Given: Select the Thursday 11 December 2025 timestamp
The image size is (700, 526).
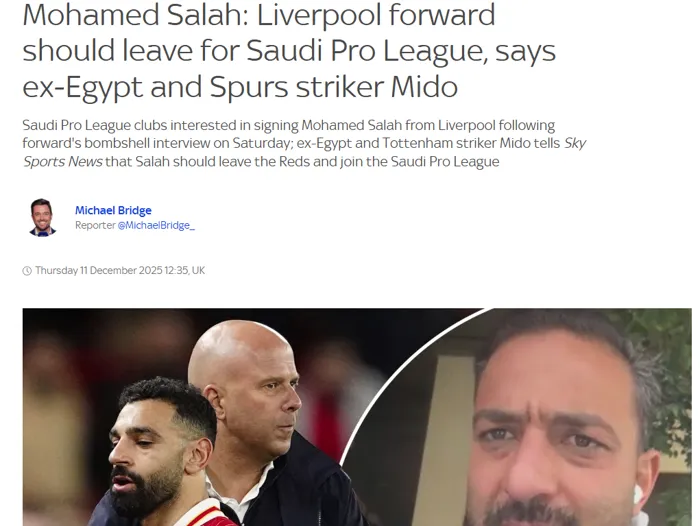Looking at the screenshot, I should [120, 271].
